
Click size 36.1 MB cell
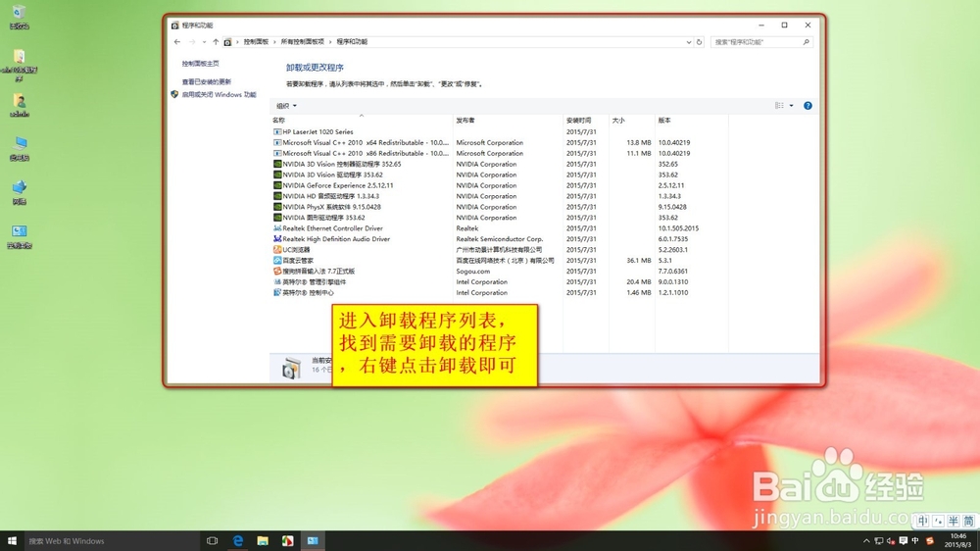click(x=639, y=260)
